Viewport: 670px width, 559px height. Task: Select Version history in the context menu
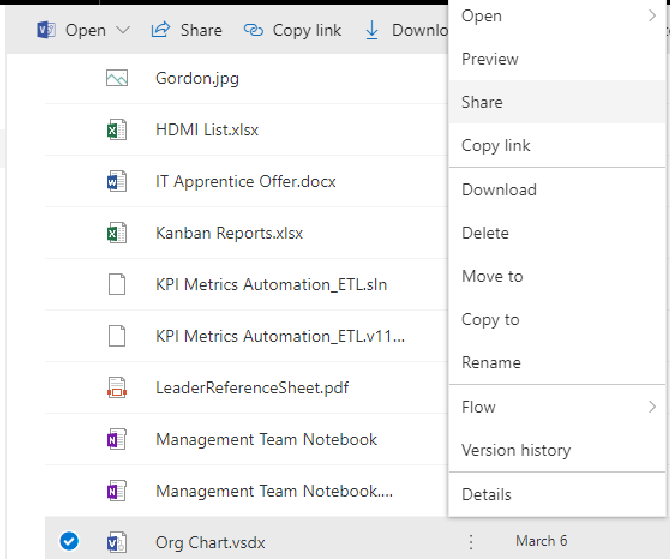[x=556, y=450]
